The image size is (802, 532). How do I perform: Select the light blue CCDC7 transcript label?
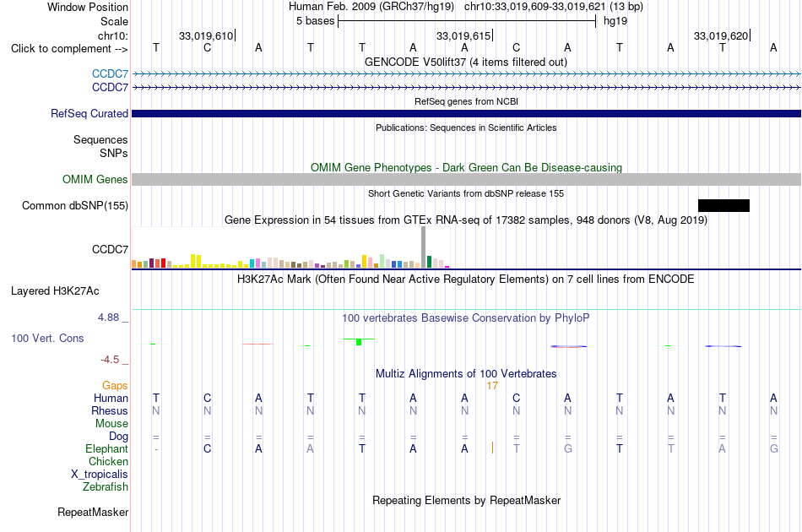[110, 73]
